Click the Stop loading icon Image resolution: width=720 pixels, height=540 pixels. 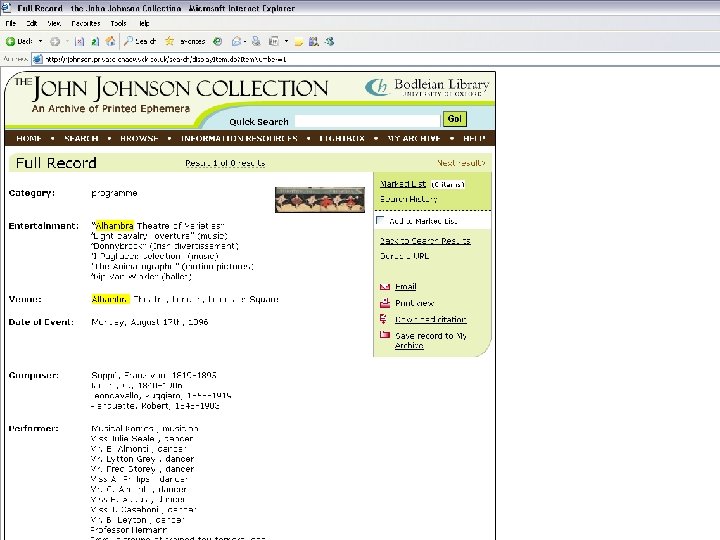[x=79, y=42]
